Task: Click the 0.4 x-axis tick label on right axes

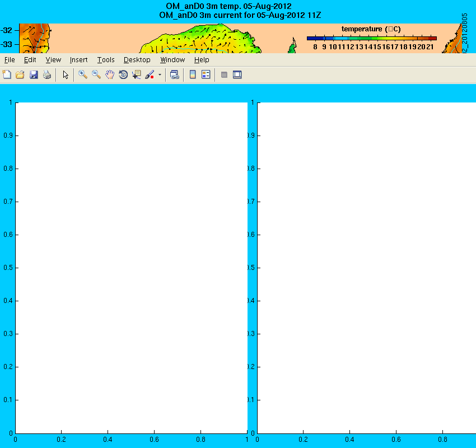Action: point(349,440)
